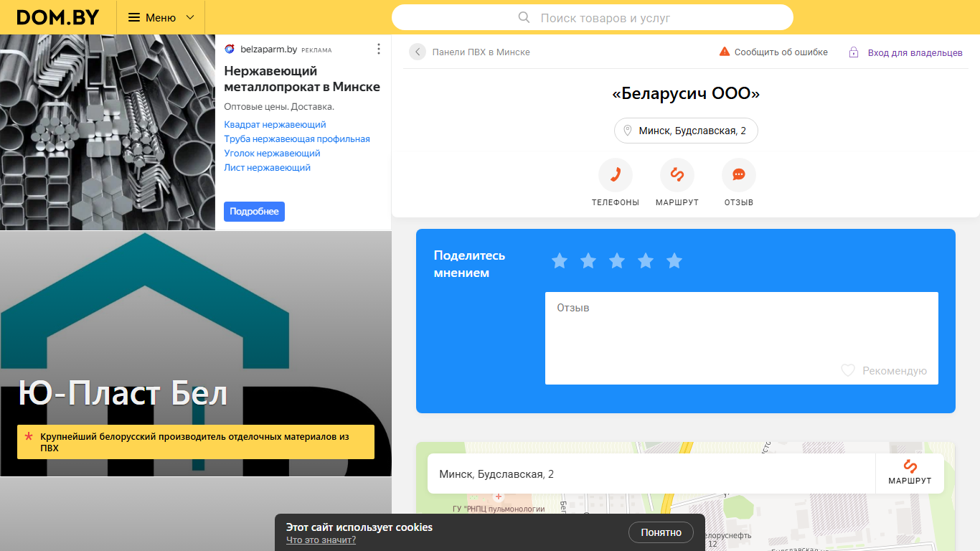Click the DOM.BY logo
The image size is (980, 551).
point(58,17)
